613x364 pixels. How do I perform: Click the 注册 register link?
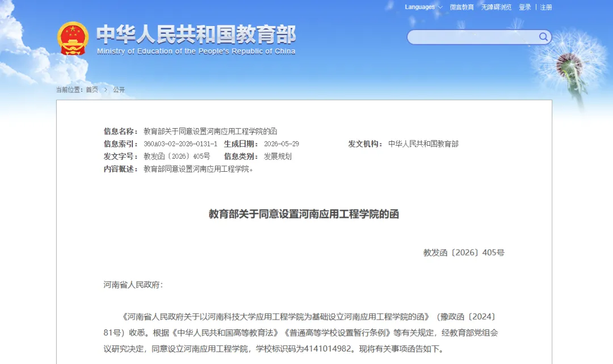click(546, 7)
